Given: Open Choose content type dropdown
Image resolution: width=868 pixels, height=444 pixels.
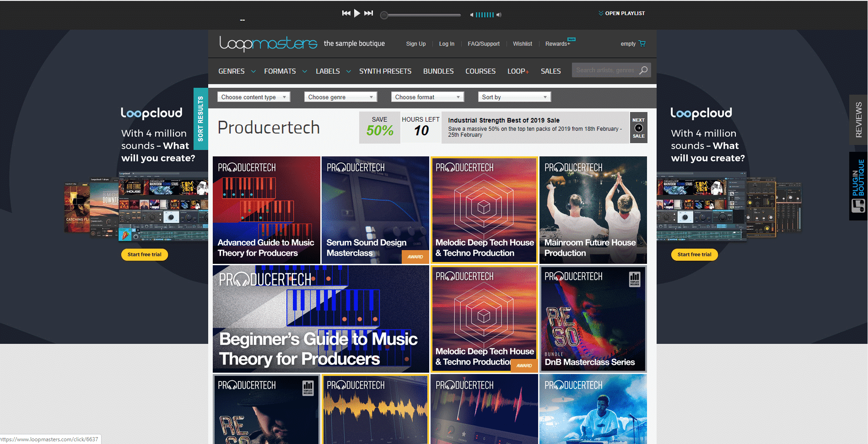Looking at the screenshot, I should coord(254,97).
